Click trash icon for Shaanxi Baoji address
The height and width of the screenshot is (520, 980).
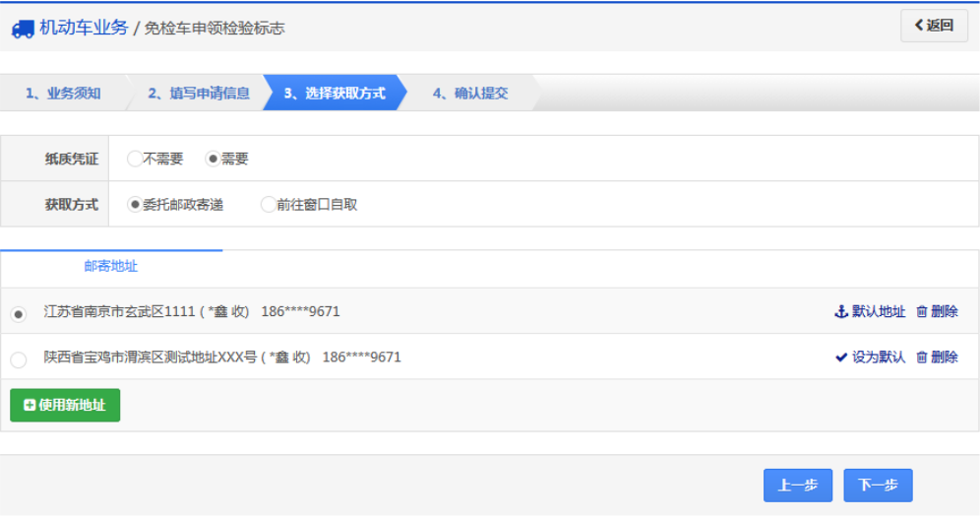point(922,357)
